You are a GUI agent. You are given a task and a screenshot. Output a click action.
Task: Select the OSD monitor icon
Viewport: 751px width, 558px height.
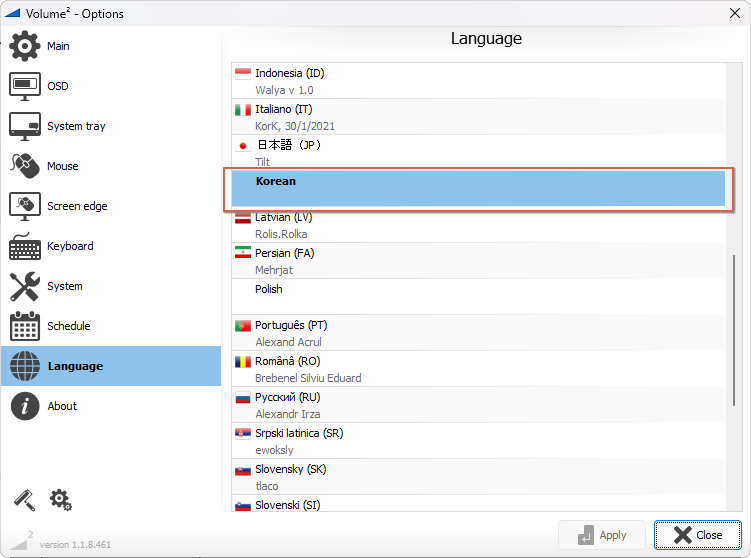[25, 86]
